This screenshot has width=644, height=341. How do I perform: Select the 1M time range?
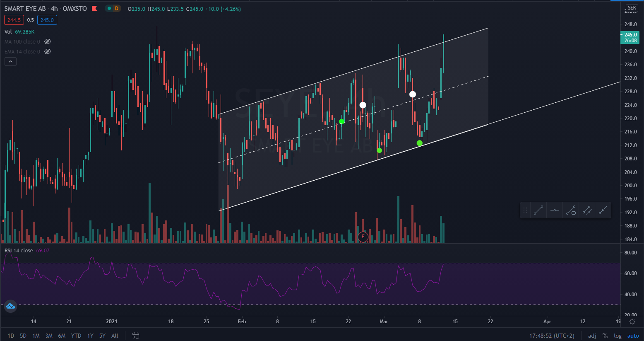[x=36, y=336]
